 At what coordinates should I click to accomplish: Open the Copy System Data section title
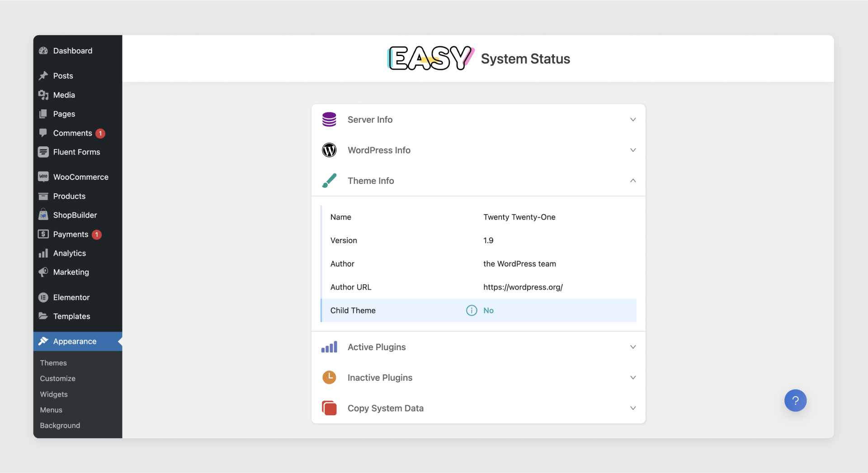point(386,408)
